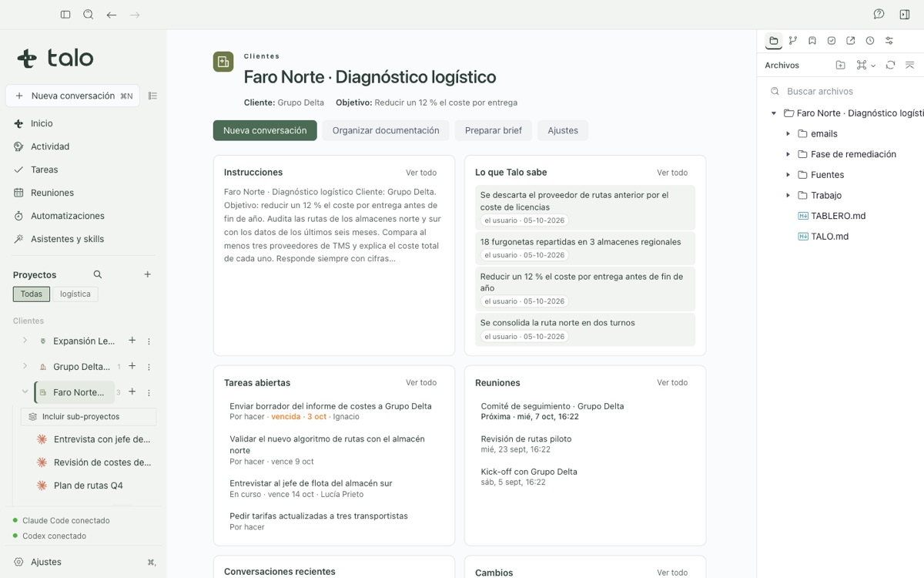This screenshot has height=578, width=924.
Task: Open more options for Grupo Delta...
Action: click(x=149, y=367)
